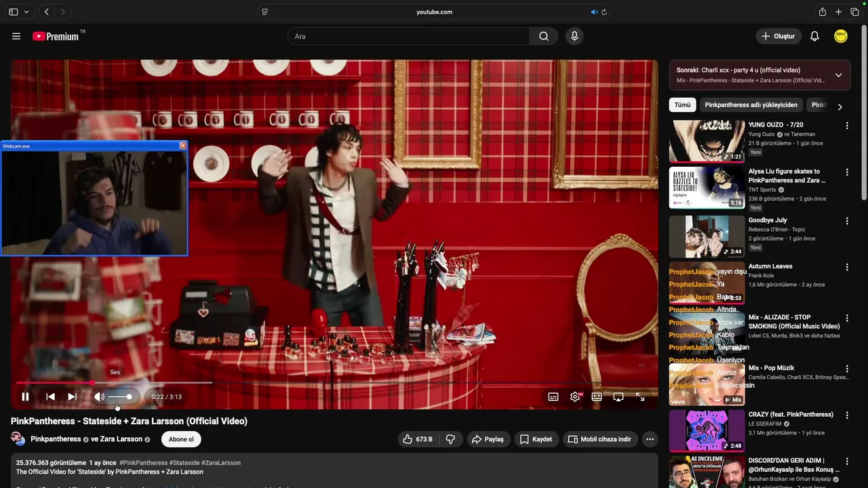Image resolution: width=868 pixels, height=488 pixels.
Task: Mute this tab's audio in address bar
Action: click(x=594, y=12)
